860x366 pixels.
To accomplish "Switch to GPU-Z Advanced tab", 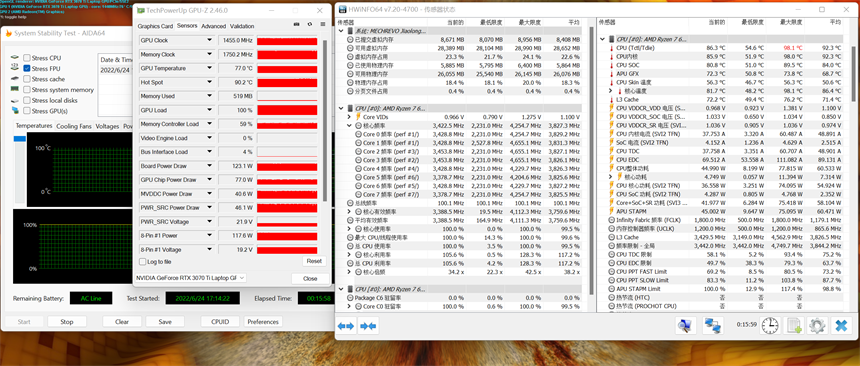I will (213, 26).
